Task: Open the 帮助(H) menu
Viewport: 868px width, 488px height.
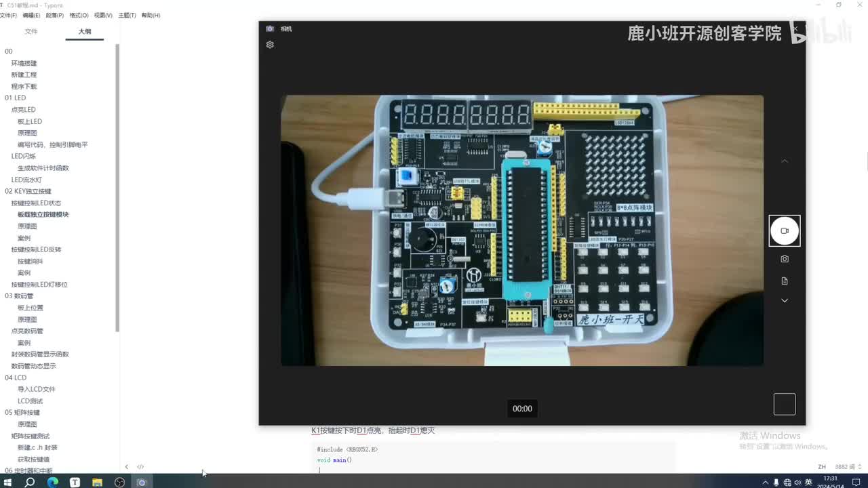Action: [x=151, y=15]
